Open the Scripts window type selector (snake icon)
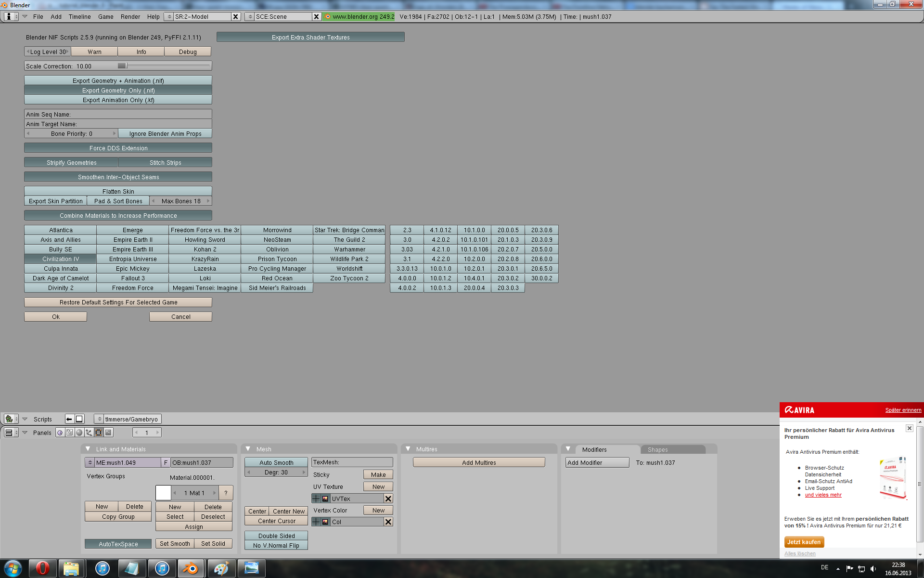 11,419
